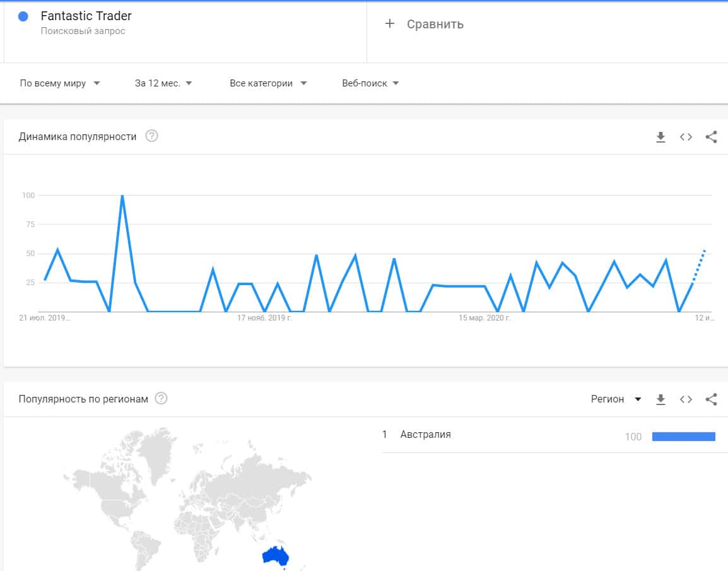Expand the Веб-поиск search type dropdown
This screenshot has width=728, height=571.
[370, 83]
